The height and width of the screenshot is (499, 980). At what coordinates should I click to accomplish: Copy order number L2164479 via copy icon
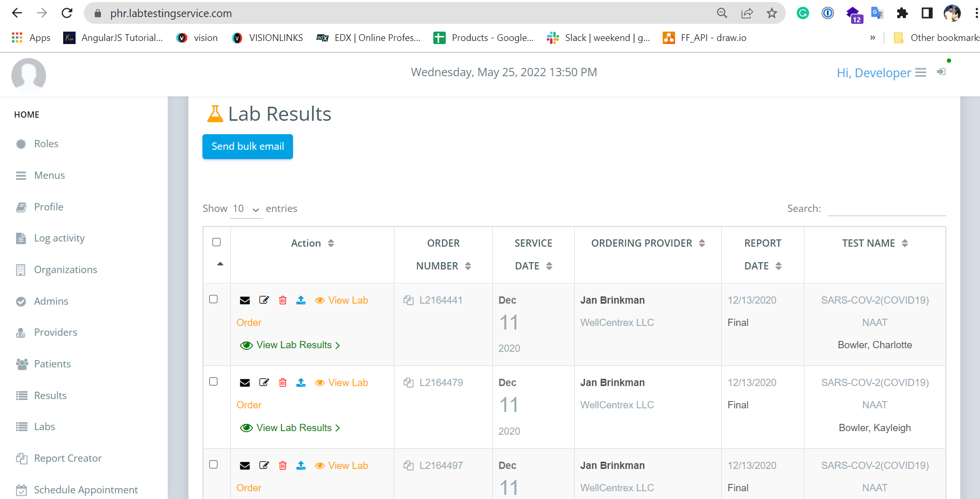tap(408, 382)
